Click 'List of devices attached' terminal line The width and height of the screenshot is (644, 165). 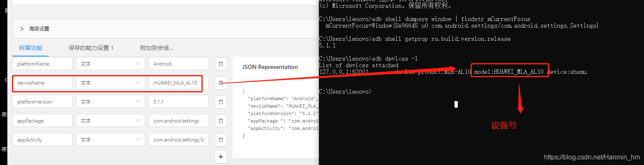[359, 65]
